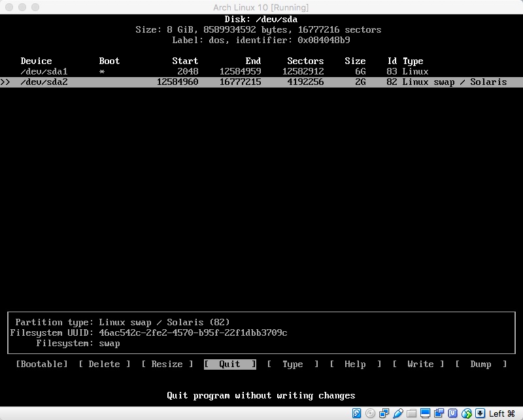Choose Help from the cfdisk menu
Image resolution: width=523 pixels, height=420 pixels.
pyautogui.click(x=355, y=364)
